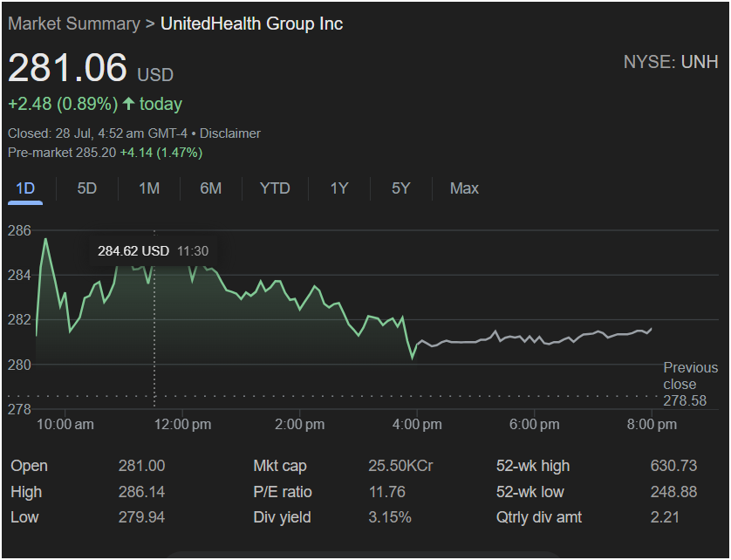The image size is (731, 560).
Task: Click the 10:00 am time axis label
Action: [65, 424]
